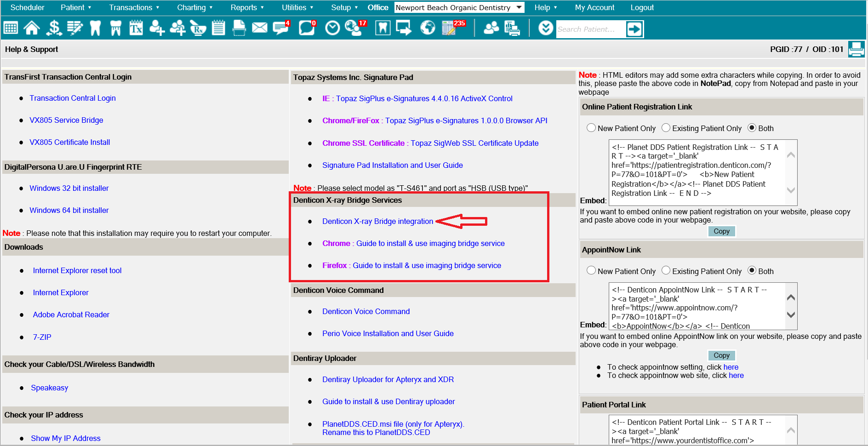
Task: Expand the Reports menu
Action: click(247, 7)
